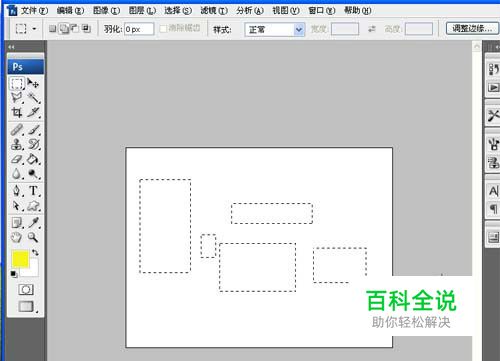
Task: Open the 样式 style dropdown showing 正常
Action: 275,30
